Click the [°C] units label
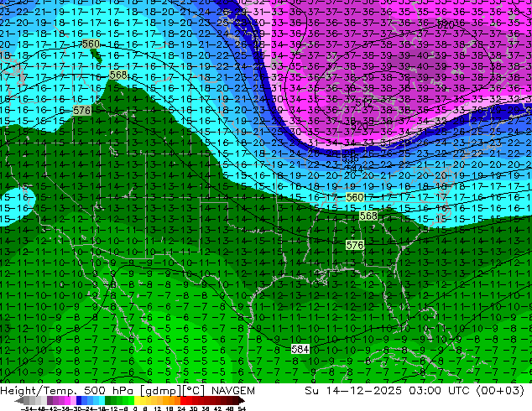532x411 pixels. tap(194, 391)
